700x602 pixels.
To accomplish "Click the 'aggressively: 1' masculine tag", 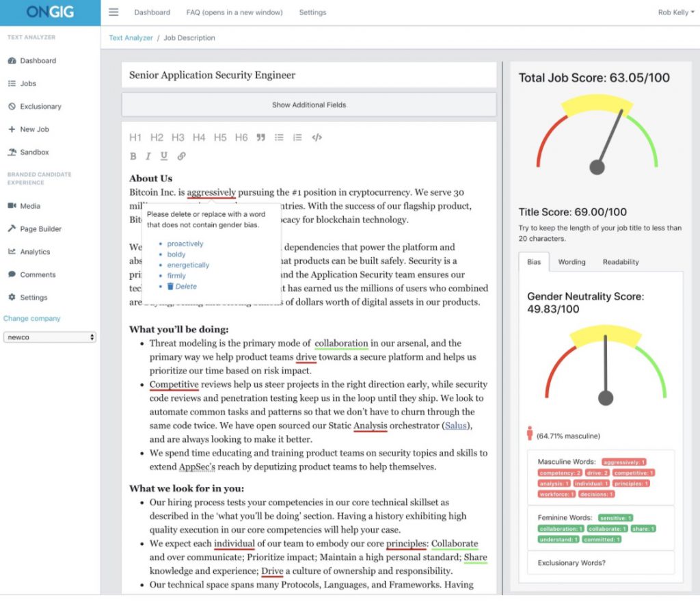I will (x=623, y=462).
